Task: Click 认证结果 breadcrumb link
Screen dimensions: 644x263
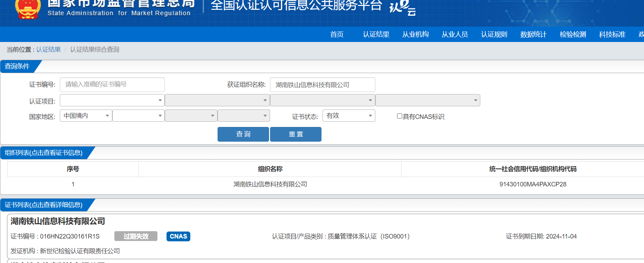Action: pyautogui.click(x=49, y=50)
